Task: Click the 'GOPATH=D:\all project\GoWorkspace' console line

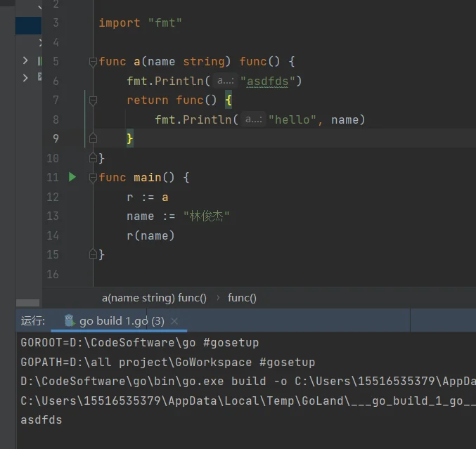Action: [168, 363]
